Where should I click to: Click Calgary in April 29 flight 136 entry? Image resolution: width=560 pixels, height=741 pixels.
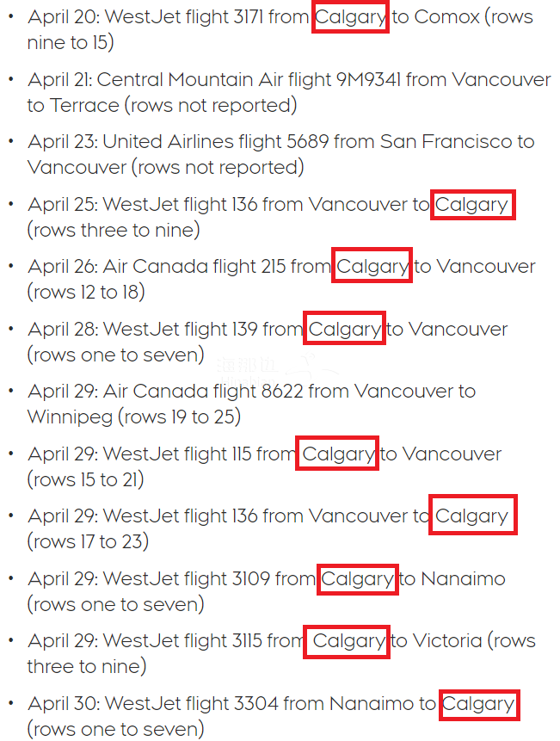click(x=472, y=515)
